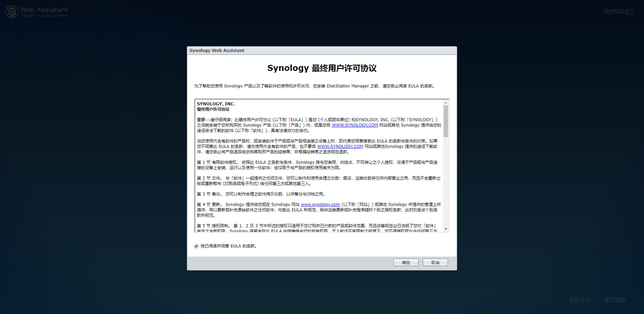The width and height of the screenshot is (644, 314).
Task: Click the 服务条款 link in the footer
Action: click(x=615, y=299)
